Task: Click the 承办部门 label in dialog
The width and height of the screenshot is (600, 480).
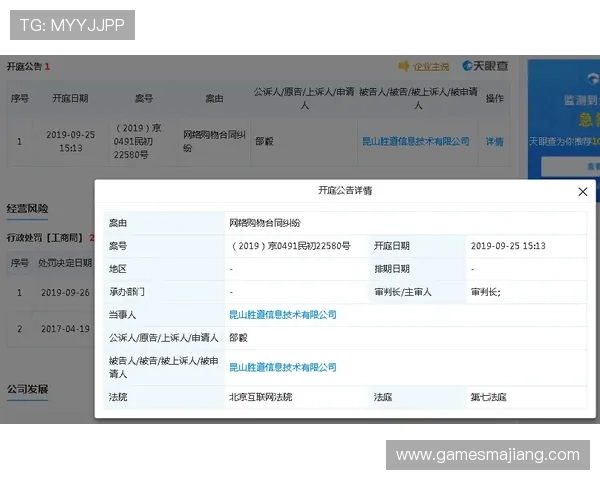Action: (x=127, y=292)
